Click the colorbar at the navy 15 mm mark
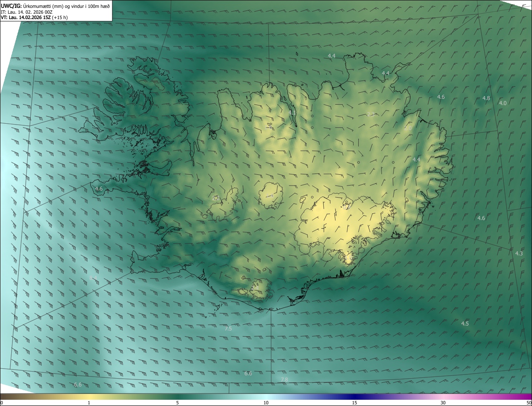 (355, 397)
